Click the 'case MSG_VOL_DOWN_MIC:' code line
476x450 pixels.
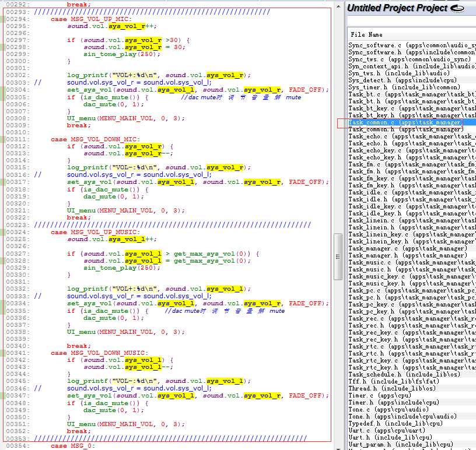(95, 139)
